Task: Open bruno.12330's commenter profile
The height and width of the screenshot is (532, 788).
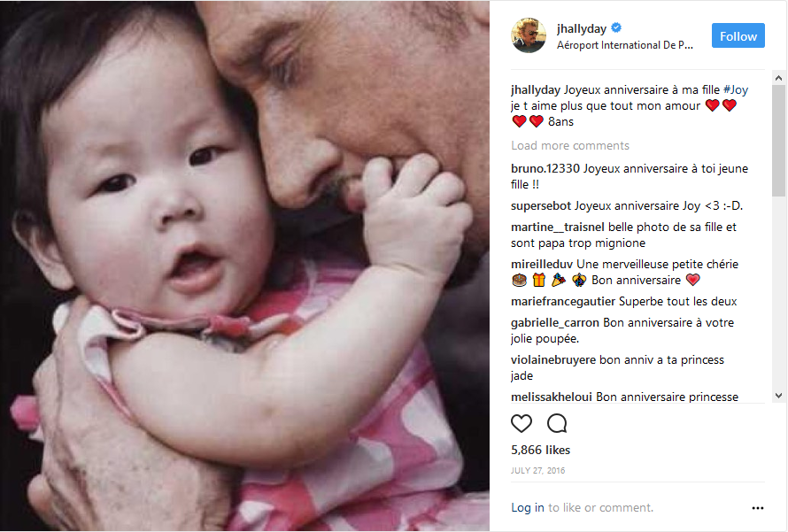Action: tap(545, 169)
